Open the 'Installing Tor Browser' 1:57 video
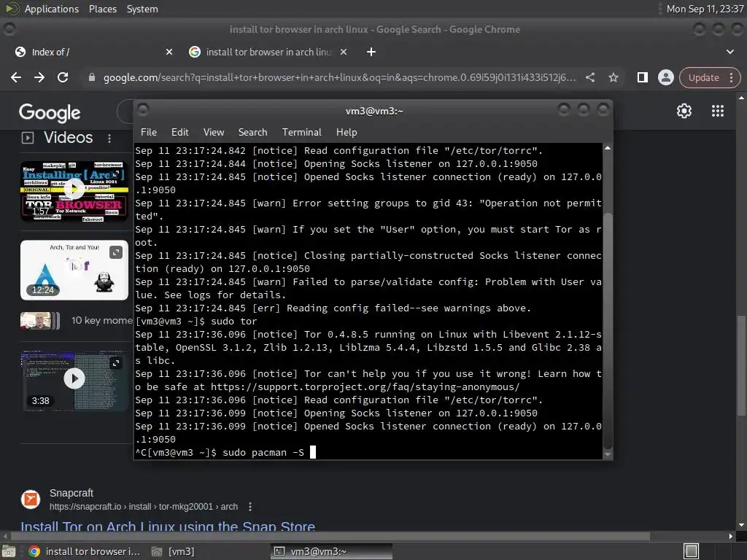The image size is (747, 560). [x=74, y=192]
